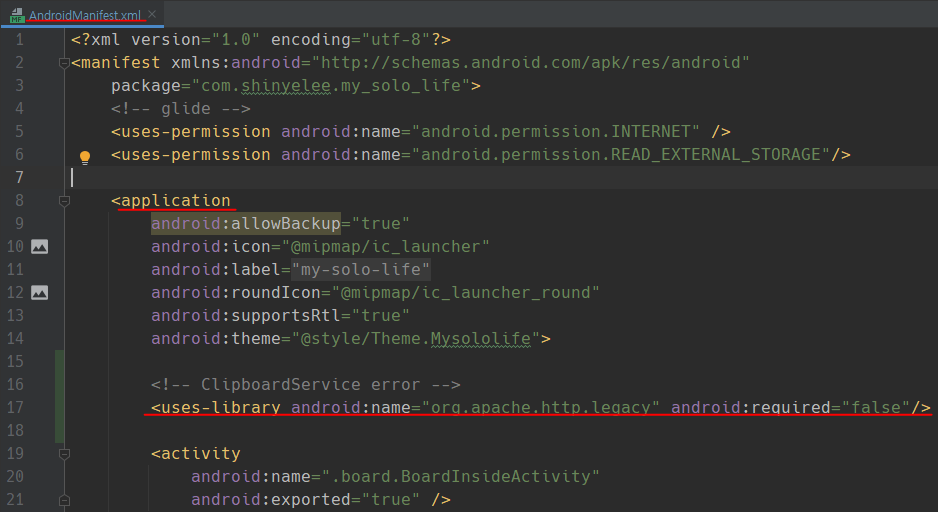The width and height of the screenshot is (938, 512).
Task: Close the AndroidManifest.xml tab
Action: coord(153,14)
